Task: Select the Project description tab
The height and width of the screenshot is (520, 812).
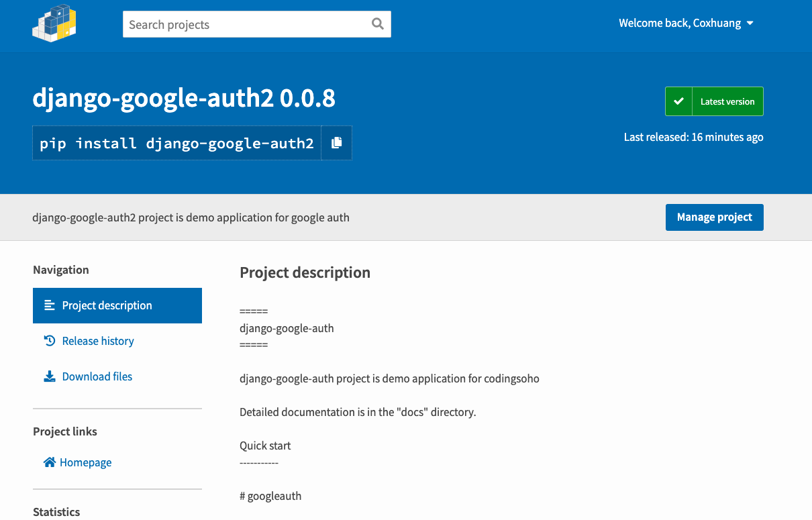Action: (117, 305)
